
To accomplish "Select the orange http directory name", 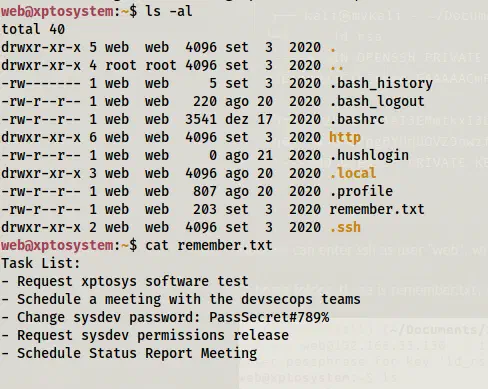I will [x=345, y=137].
